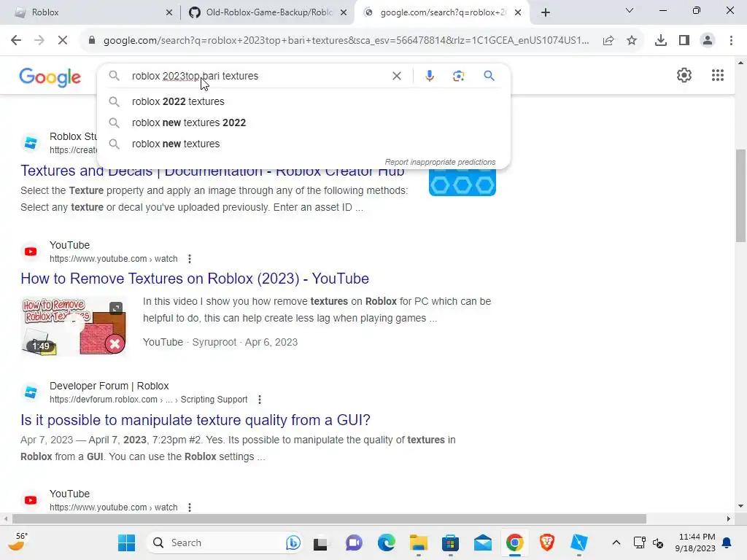Show hidden system tray icons
The width and height of the screenshot is (747, 560).
pos(616,542)
